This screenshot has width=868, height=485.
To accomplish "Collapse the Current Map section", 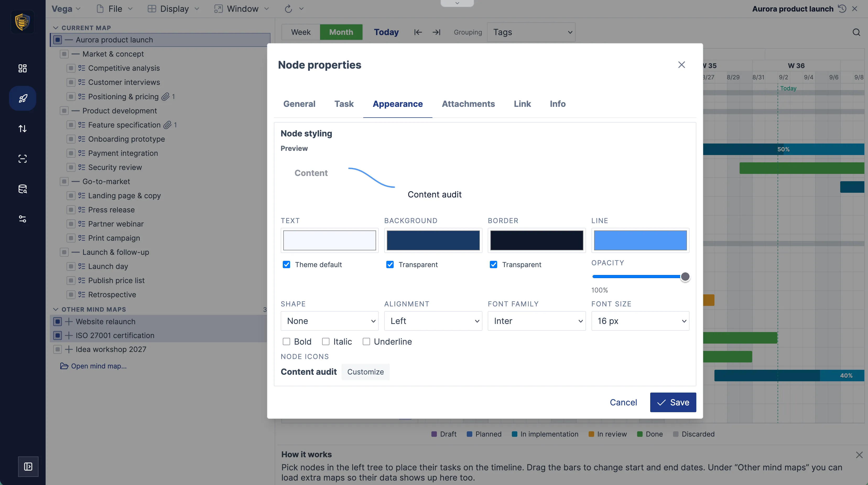I will [x=56, y=27].
